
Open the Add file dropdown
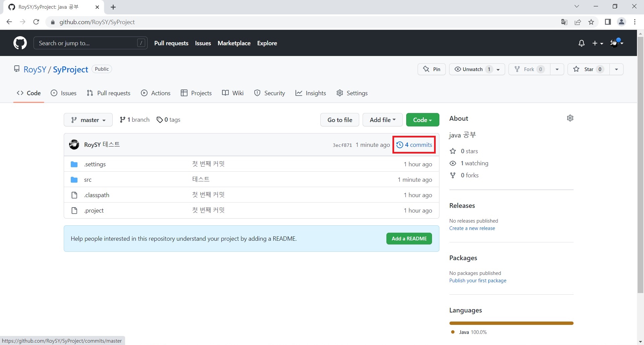tap(382, 120)
